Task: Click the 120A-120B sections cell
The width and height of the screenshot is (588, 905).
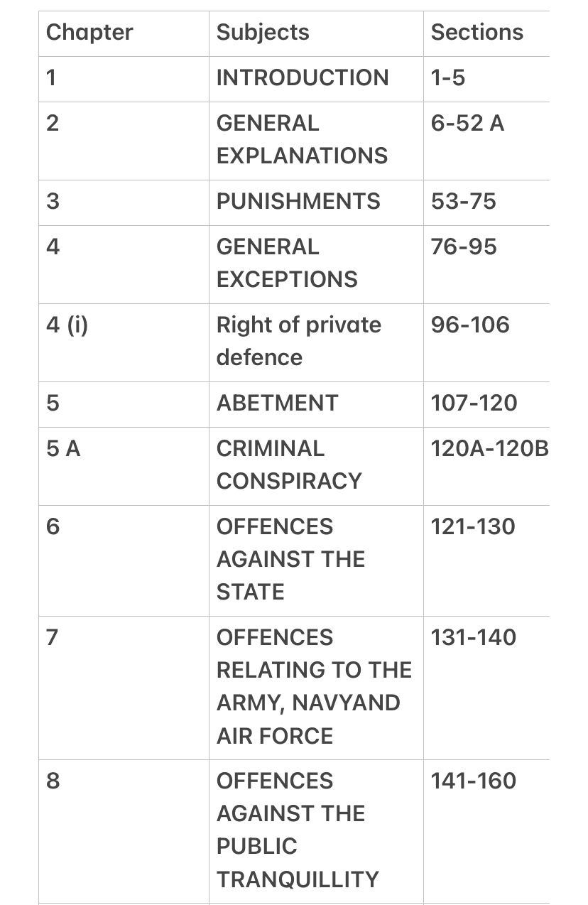Action: (x=489, y=449)
